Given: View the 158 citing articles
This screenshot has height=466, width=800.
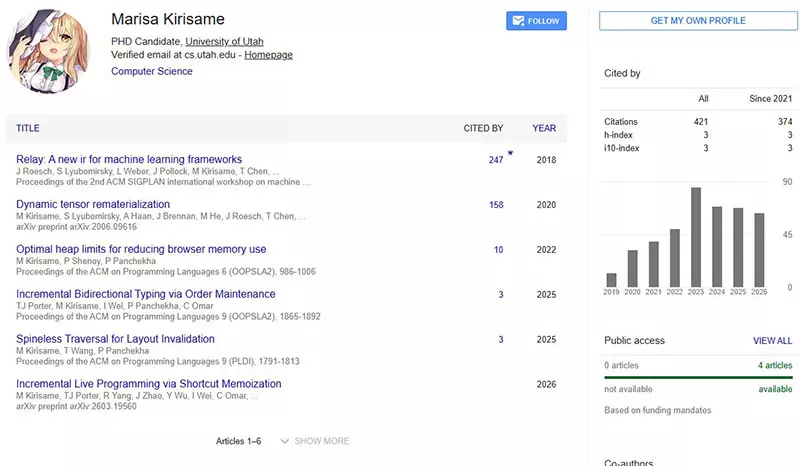Looking at the screenshot, I should click(496, 205).
